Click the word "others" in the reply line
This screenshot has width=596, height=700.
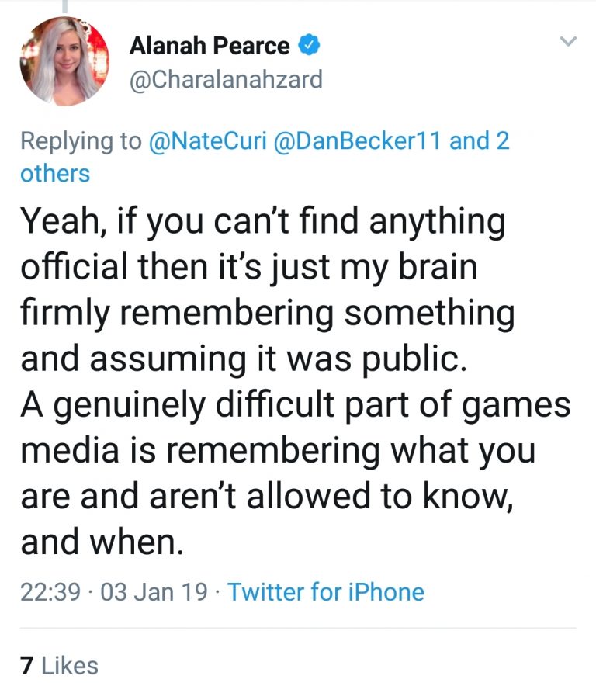55,173
